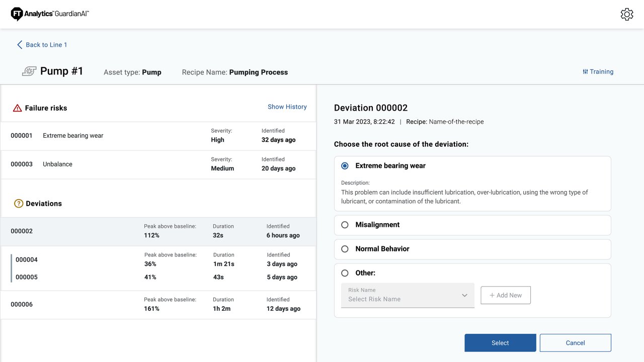Navigate Back to Line 1

click(46, 45)
